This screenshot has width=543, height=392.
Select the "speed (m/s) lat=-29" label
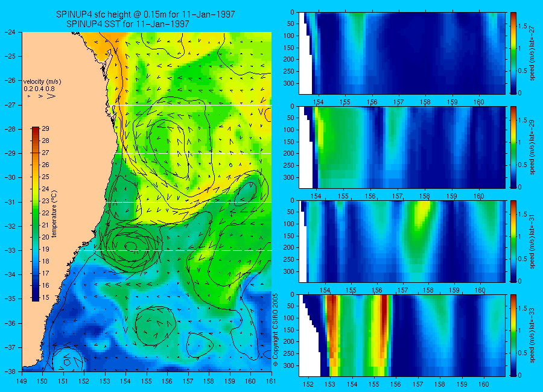(x=532, y=148)
